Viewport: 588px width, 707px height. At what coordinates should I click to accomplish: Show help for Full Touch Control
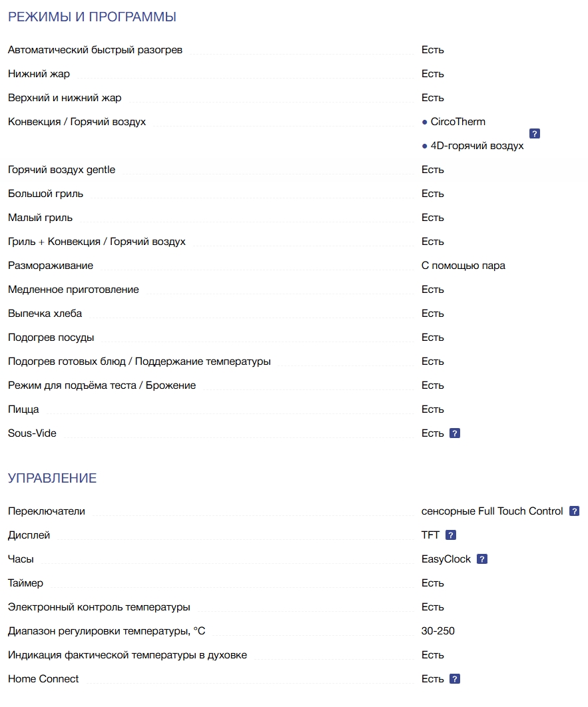(574, 511)
